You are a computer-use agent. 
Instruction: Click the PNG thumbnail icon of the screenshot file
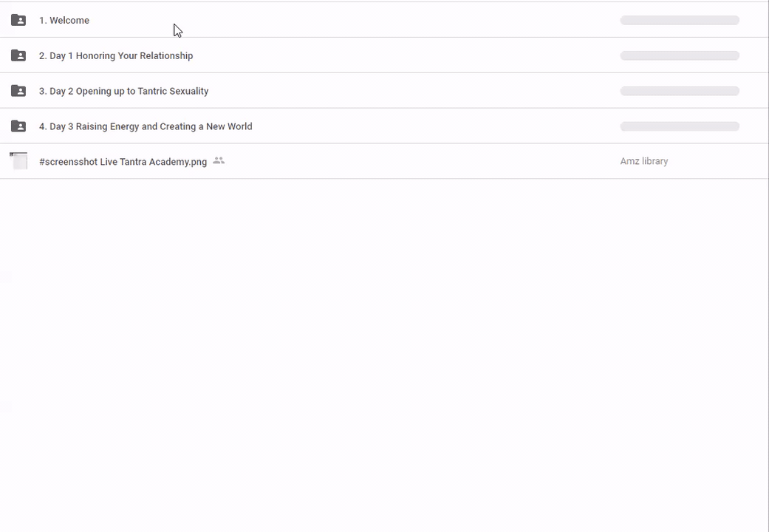[x=18, y=161]
